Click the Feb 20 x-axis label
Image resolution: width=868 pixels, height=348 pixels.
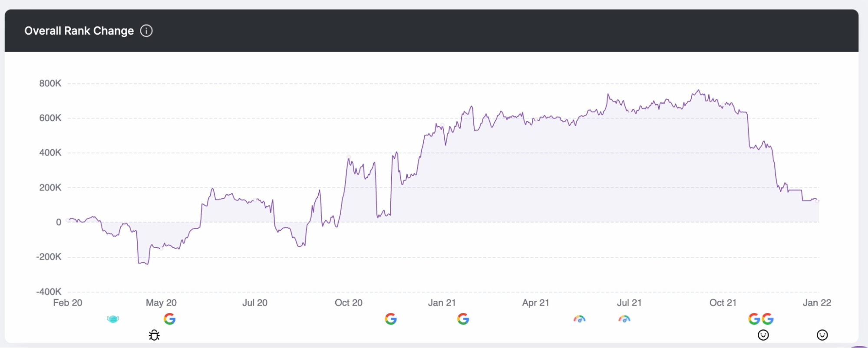click(x=68, y=303)
